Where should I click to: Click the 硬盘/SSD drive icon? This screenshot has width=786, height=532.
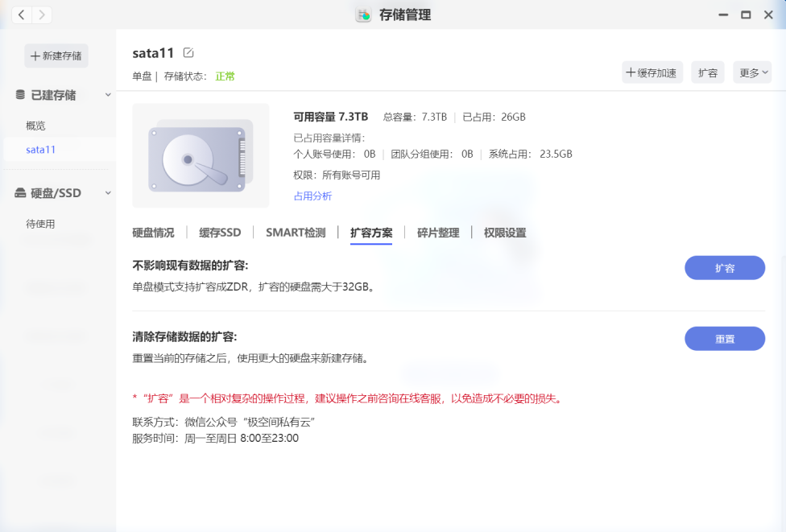(x=20, y=193)
